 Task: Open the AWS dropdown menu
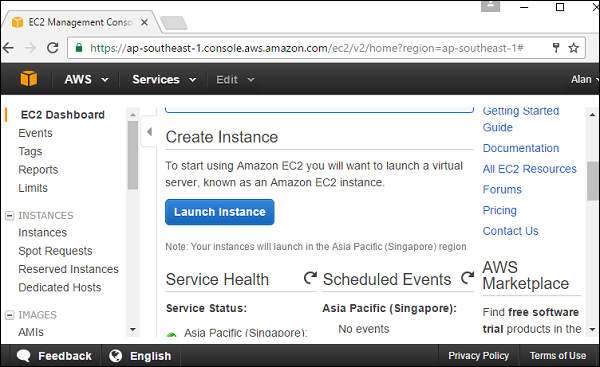tap(86, 80)
